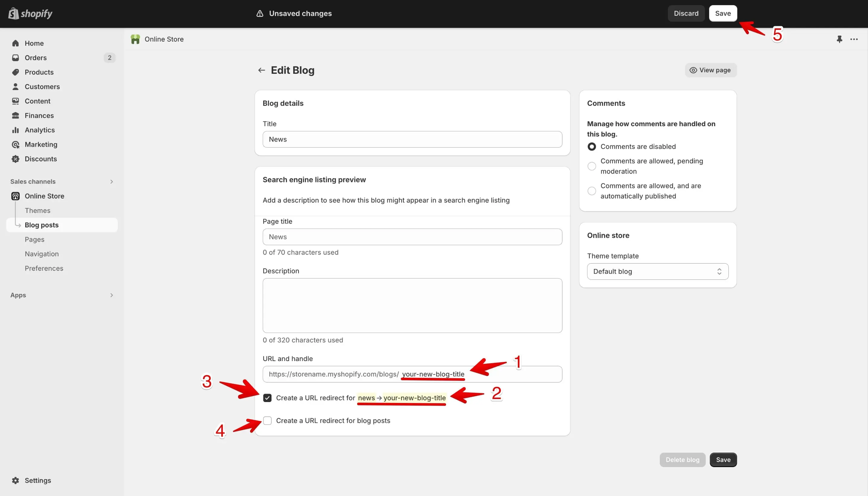The image size is (868, 496).
Task: Click the Unsaved changes warning icon
Action: pyautogui.click(x=260, y=14)
